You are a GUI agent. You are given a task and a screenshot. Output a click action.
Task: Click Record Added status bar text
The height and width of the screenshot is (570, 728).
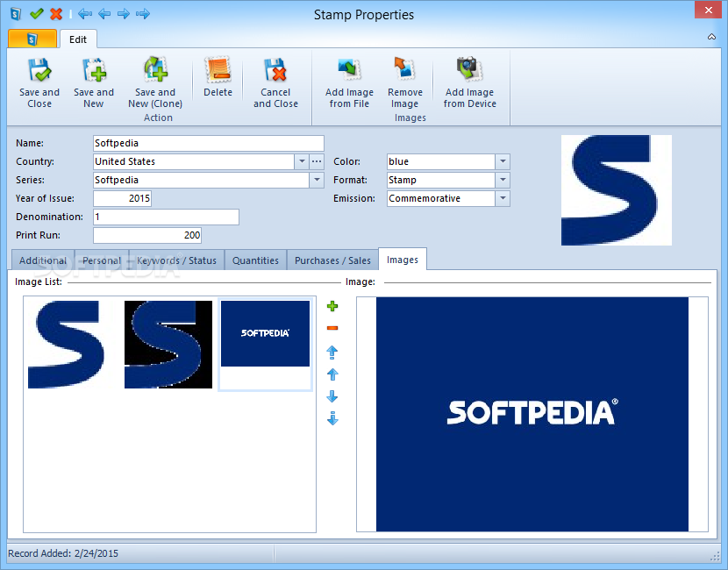tap(63, 553)
